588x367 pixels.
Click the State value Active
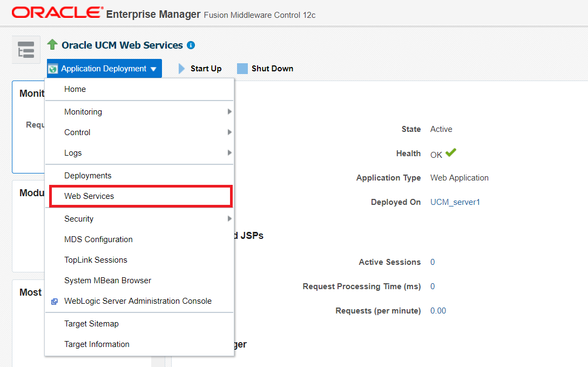(441, 129)
